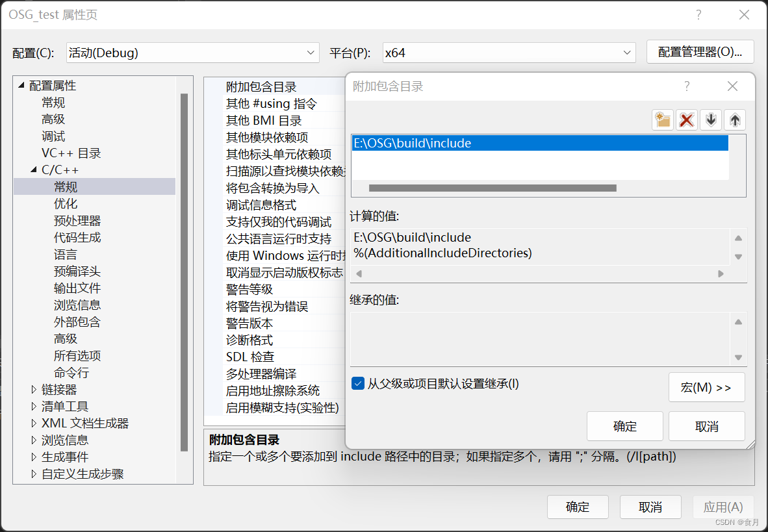Click the 宏(M) >> button
Image resolution: width=768 pixels, height=532 pixels.
tap(707, 388)
